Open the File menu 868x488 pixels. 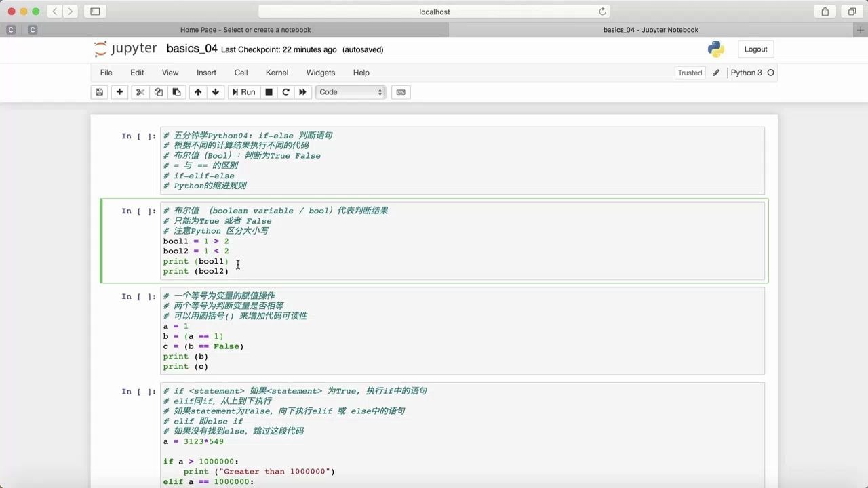coord(106,73)
